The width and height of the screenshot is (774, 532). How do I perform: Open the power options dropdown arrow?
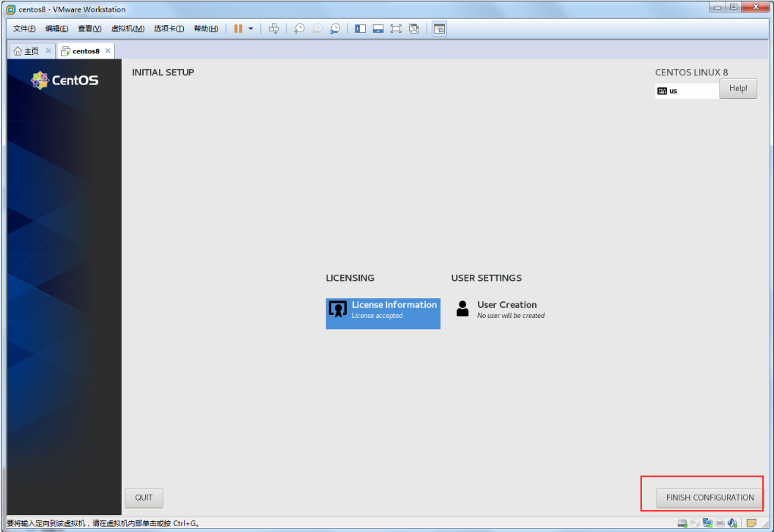coord(251,29)
